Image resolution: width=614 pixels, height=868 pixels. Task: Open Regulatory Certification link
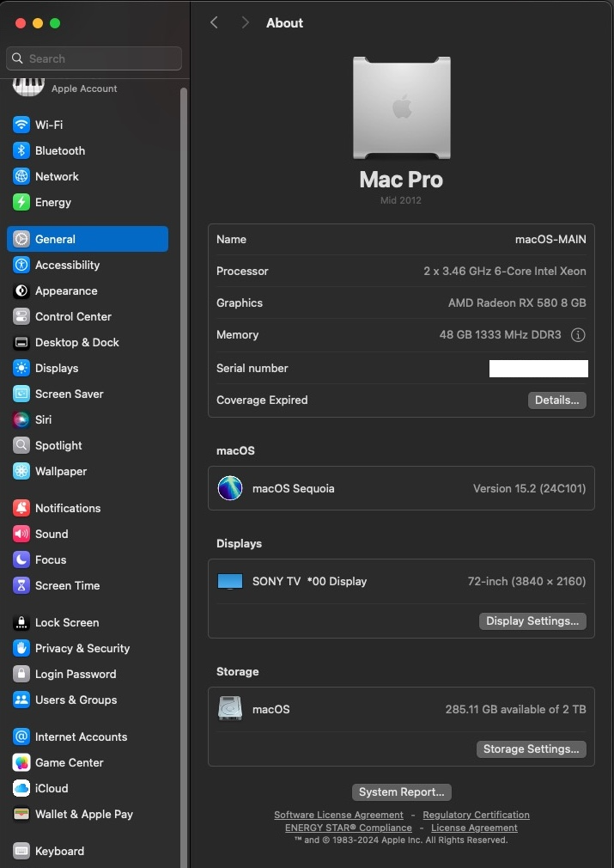pyautogui.click(x=477, y=815)
